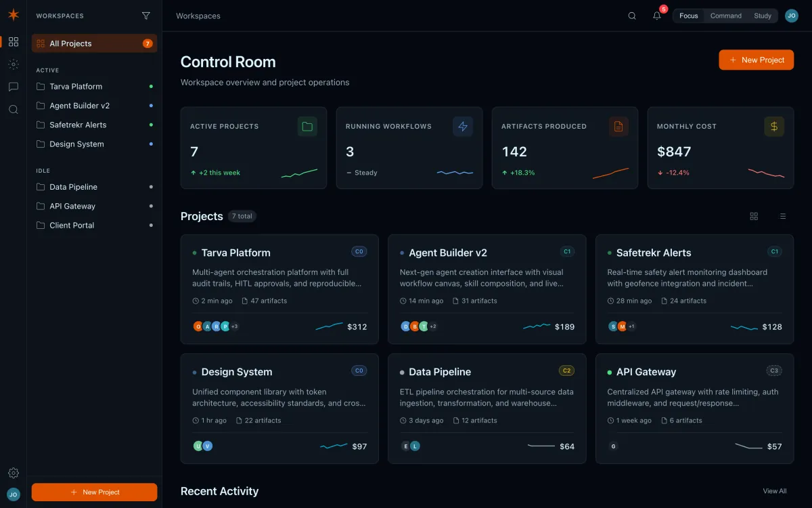The image size is (812, 508).
Task: Click the Artifacts Produced document icon
Action: click(x=618, y=126)
